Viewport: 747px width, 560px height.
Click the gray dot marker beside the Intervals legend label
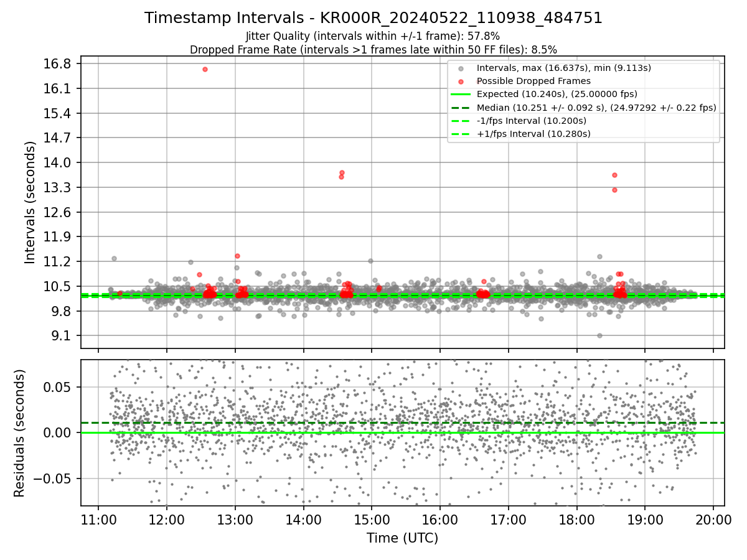pos(460,68)
